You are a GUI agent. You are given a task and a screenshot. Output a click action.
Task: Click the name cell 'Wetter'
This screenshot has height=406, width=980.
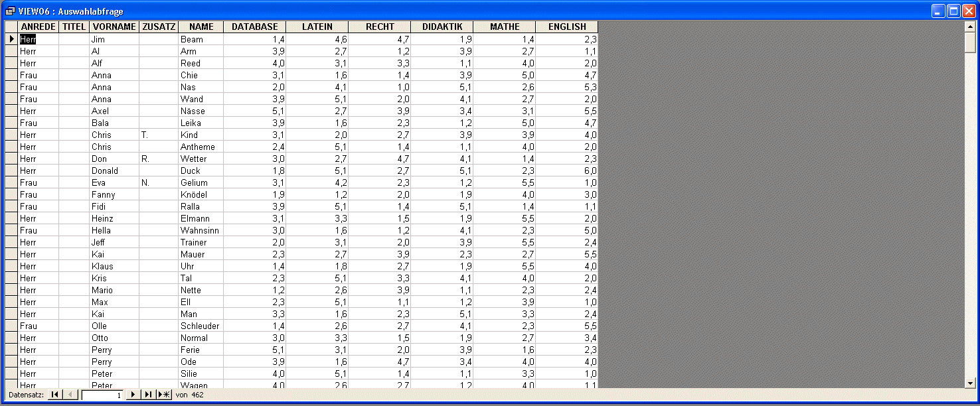click(201, 159)
